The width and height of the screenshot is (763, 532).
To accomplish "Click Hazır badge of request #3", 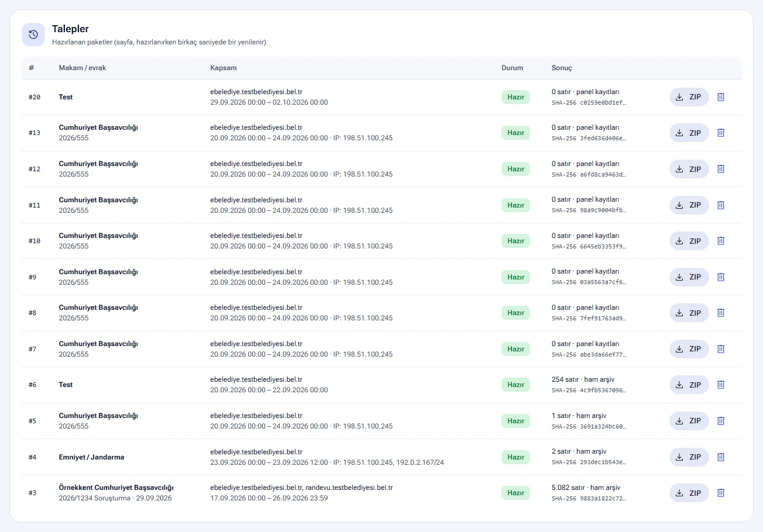I will tap(515, 493).
